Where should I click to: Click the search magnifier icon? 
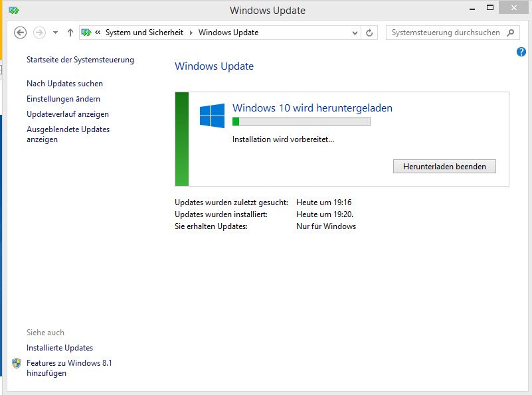point(510,33)
